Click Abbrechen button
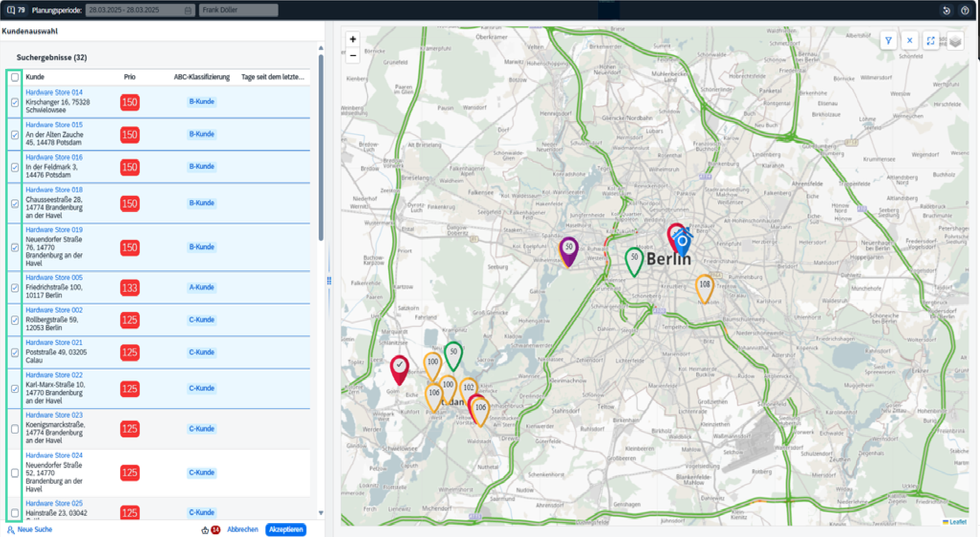Image resolution: width=980 pixels, height=537 pixels. click(243, 529)
